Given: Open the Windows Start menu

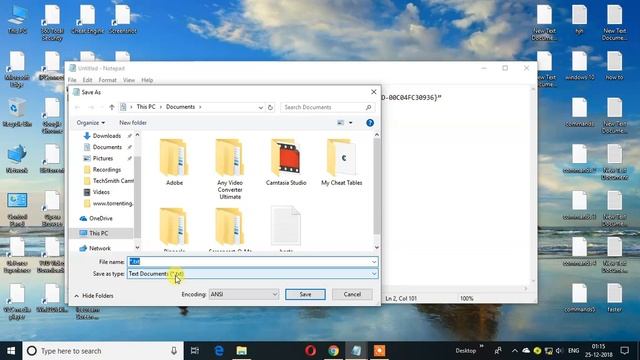Looking at the screenshot, I should [x=11, y=351].
